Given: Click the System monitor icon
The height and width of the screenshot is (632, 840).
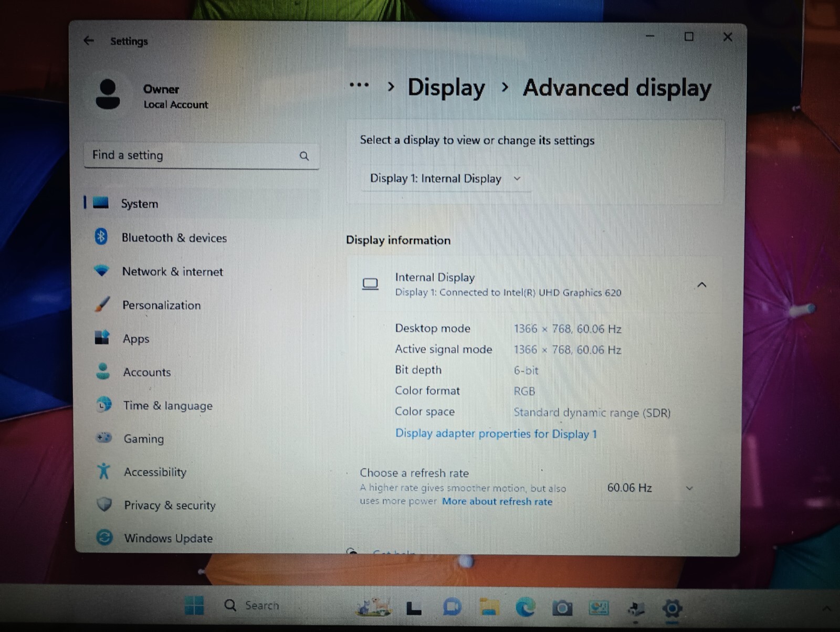Looking at the screenshot, I should click(x=101, y=203).
